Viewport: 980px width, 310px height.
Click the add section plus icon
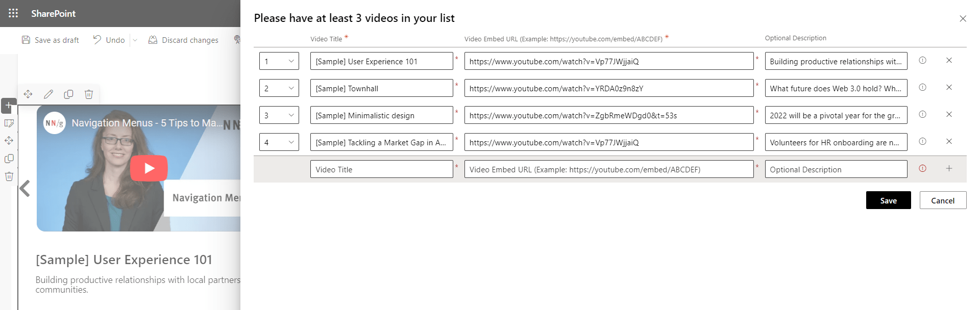pos(9,106)
